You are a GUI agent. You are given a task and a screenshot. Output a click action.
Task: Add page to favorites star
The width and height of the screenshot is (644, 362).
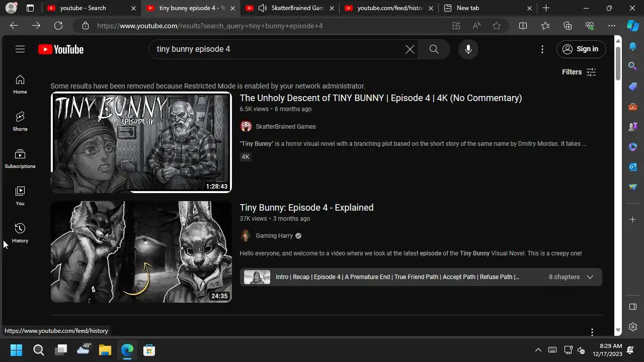(497, 26)
